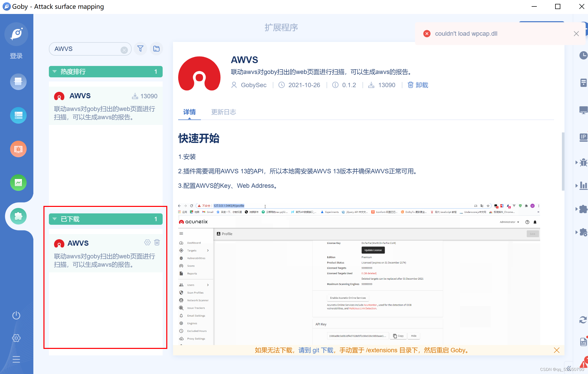Click the filter funnel icon
Screen dimensions: 588x374
[x=140, y=49]
